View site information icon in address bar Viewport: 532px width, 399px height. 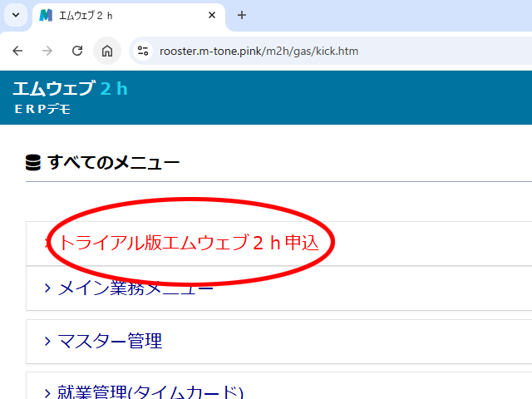143,51
